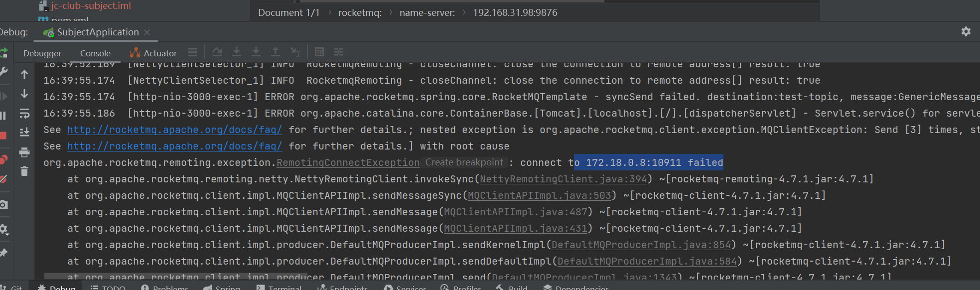Image resolution: width=980 pixels, height=290 pixels.
Task: Switch to the Debugger tab
Action: coord(42,53)
